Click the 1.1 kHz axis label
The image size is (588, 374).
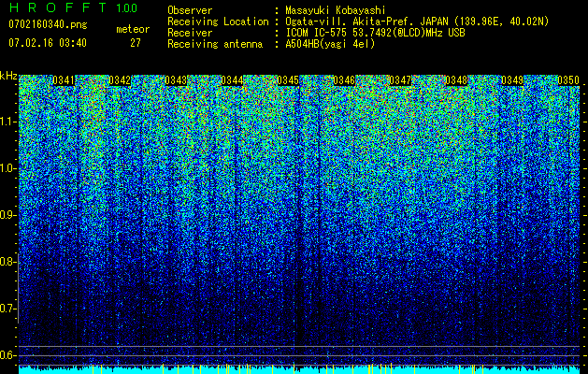pyautogui.click(x=8, y=122)
